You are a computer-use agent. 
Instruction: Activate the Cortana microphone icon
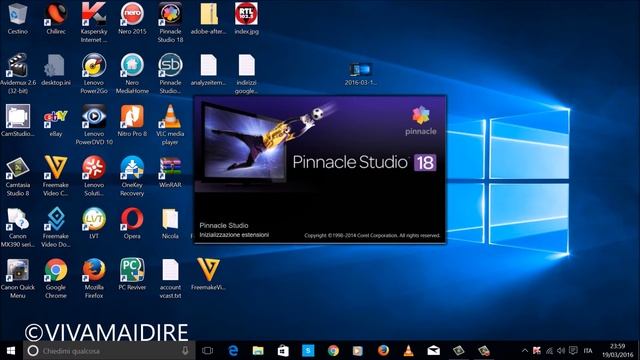[185, 351]
